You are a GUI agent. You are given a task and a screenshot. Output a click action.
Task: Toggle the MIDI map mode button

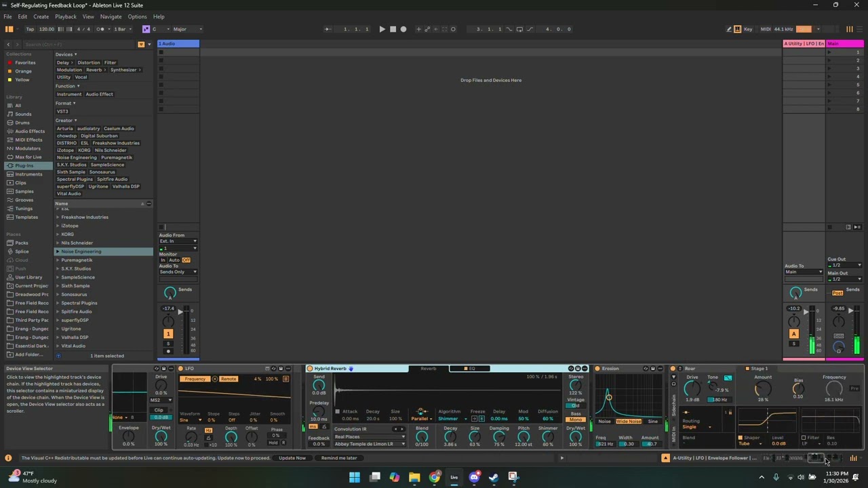[x=766, y=29]
